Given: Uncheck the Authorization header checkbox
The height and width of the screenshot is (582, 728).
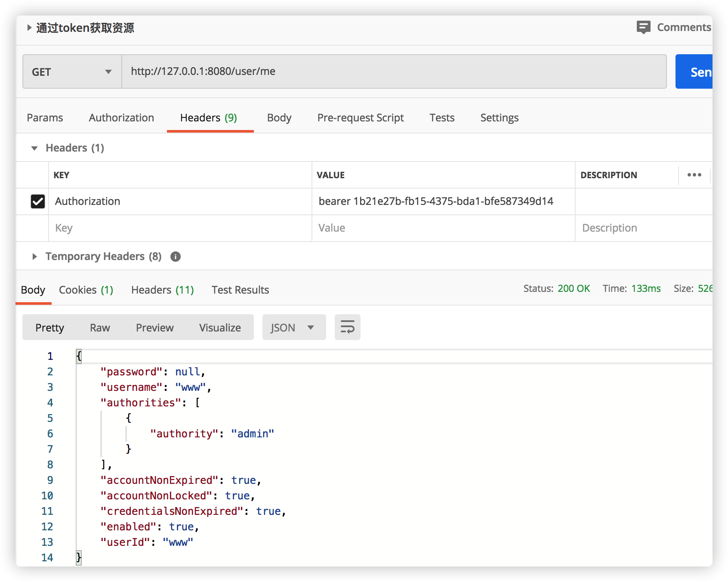Looking at the screenshot, I should (x=38, y=201).
